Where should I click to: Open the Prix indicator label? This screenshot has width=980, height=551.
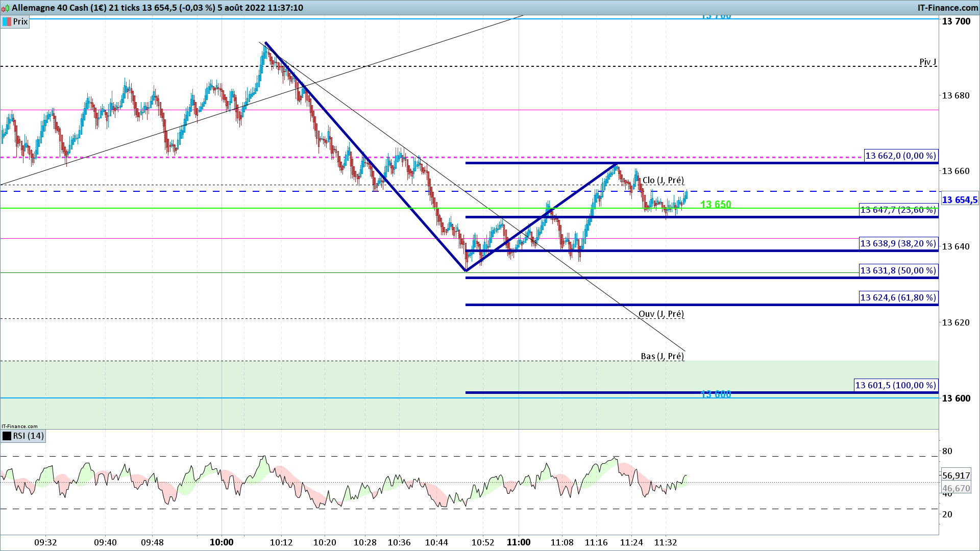(20, 22)
